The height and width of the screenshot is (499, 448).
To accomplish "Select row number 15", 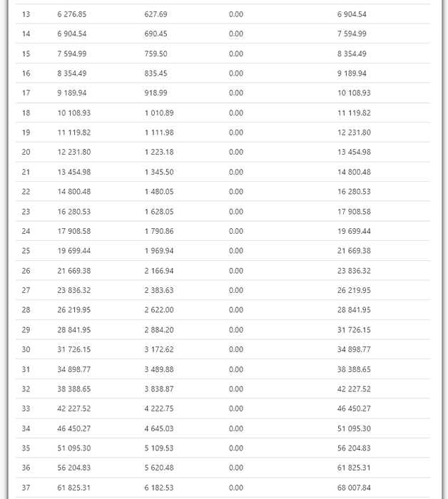I will (26, 53).
